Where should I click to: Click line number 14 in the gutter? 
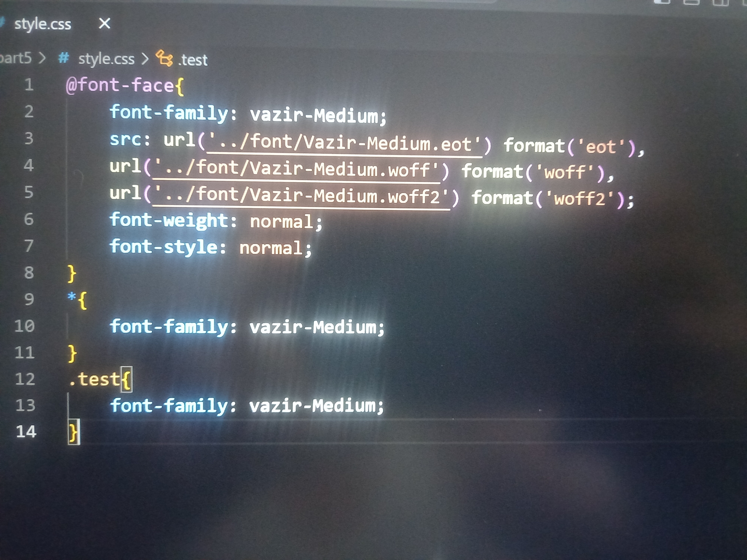tap(26, 432)
